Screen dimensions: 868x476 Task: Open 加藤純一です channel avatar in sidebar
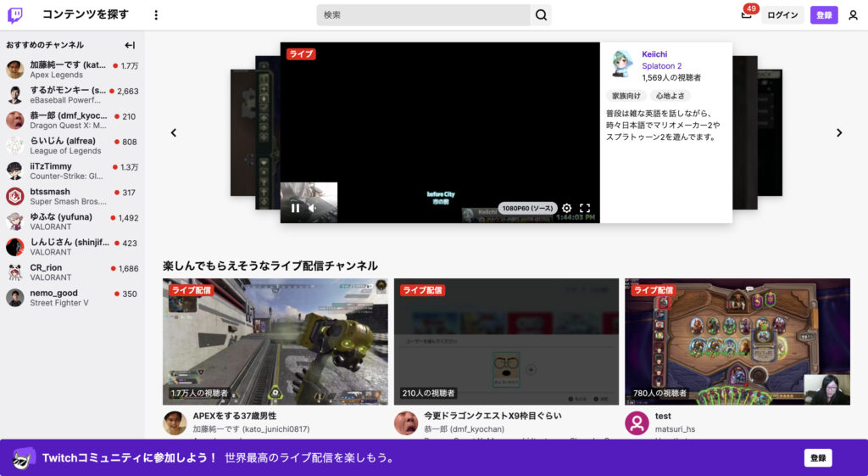tap(15, 70)
